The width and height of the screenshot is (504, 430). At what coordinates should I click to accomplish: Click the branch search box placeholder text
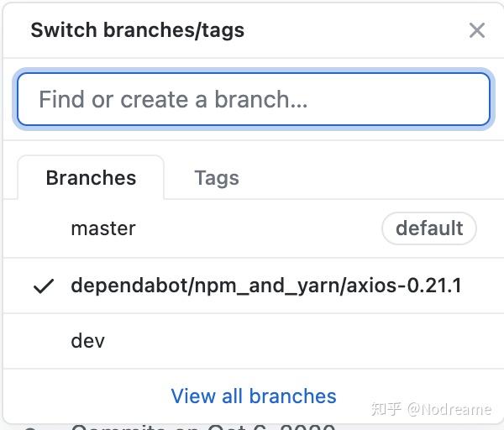click(x=173, y=99)
